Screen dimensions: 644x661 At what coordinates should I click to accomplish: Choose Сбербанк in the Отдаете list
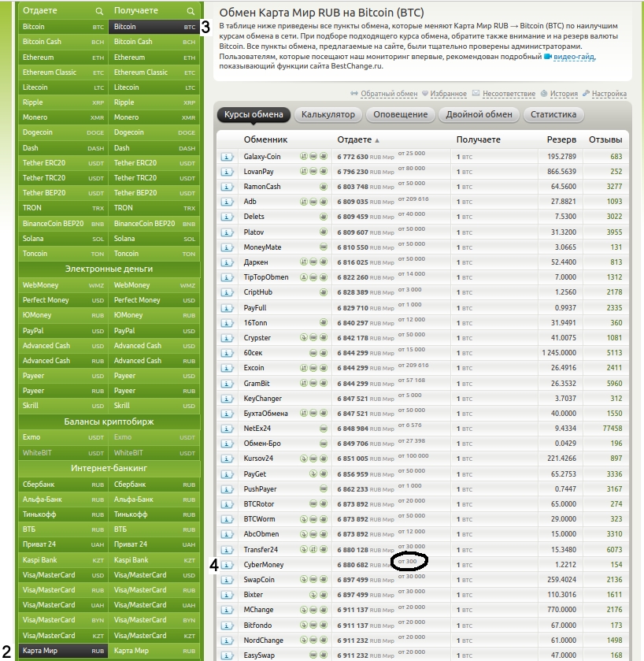coord(63,485)
